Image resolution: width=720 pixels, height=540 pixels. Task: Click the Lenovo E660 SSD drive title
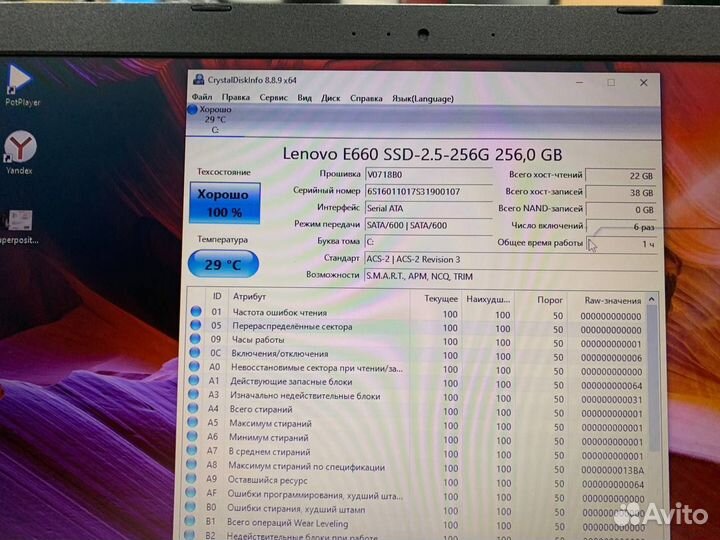click(x=422, y=154)
